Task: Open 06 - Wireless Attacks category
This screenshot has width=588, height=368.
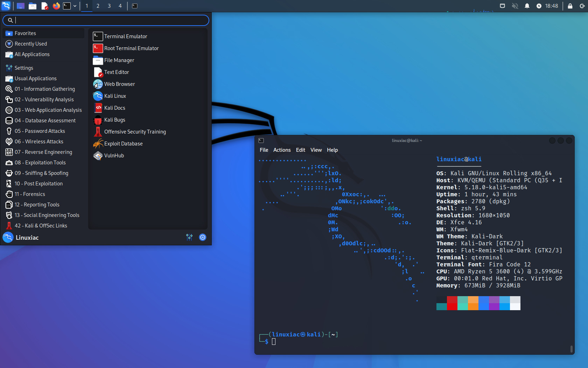Action: coord(43,142)
